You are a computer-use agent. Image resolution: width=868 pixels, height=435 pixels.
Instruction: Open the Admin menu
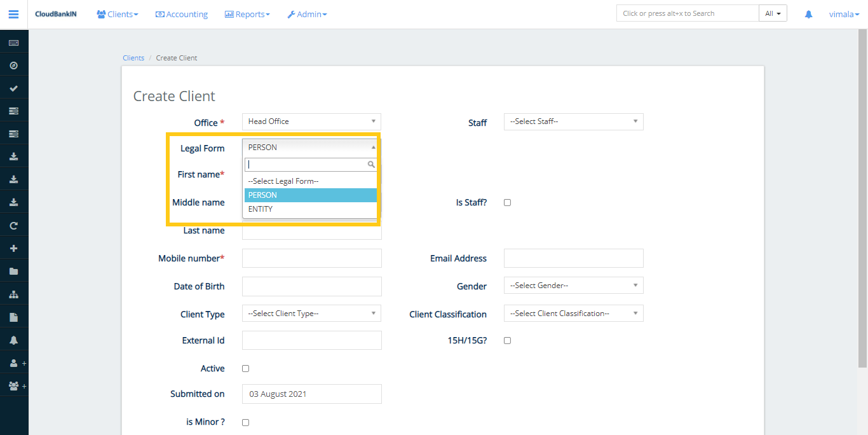click(x=307, y=13)
